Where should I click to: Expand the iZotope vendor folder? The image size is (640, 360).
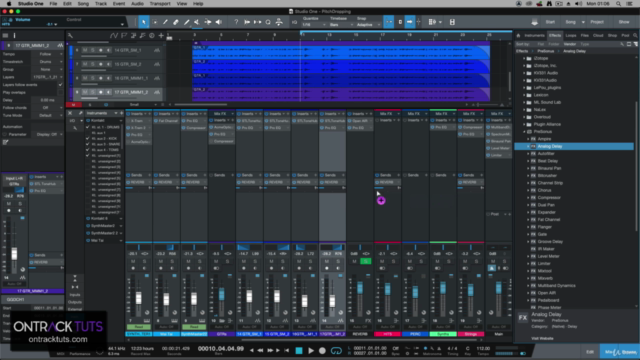coord(524,58)
